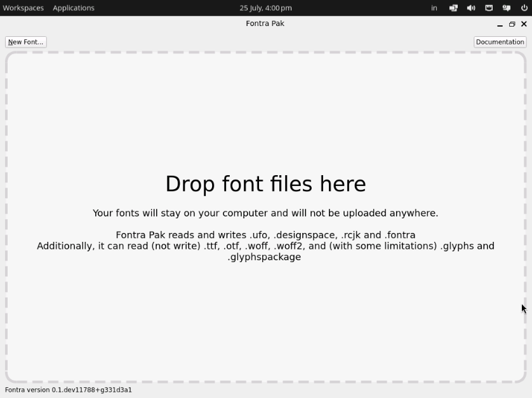Image resolution: width=532 pixels, height=398 pixels.
Task: Open the keyboard layout indicator "in"
Action: (434, 8)
